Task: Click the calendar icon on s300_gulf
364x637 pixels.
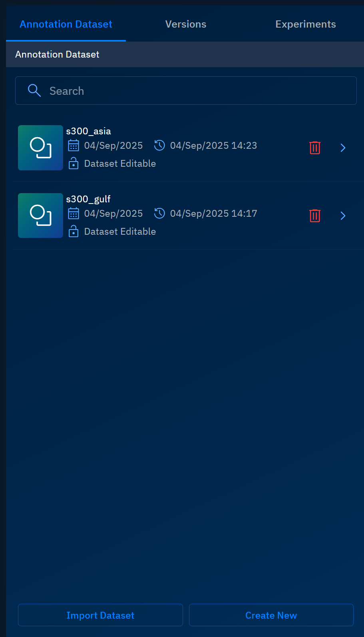Action: 74,213
